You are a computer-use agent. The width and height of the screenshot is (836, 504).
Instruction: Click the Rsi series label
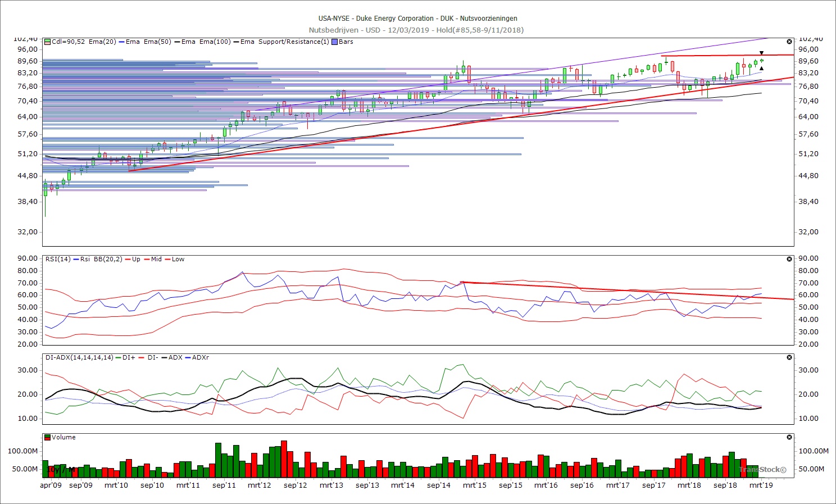click(85, 259)
